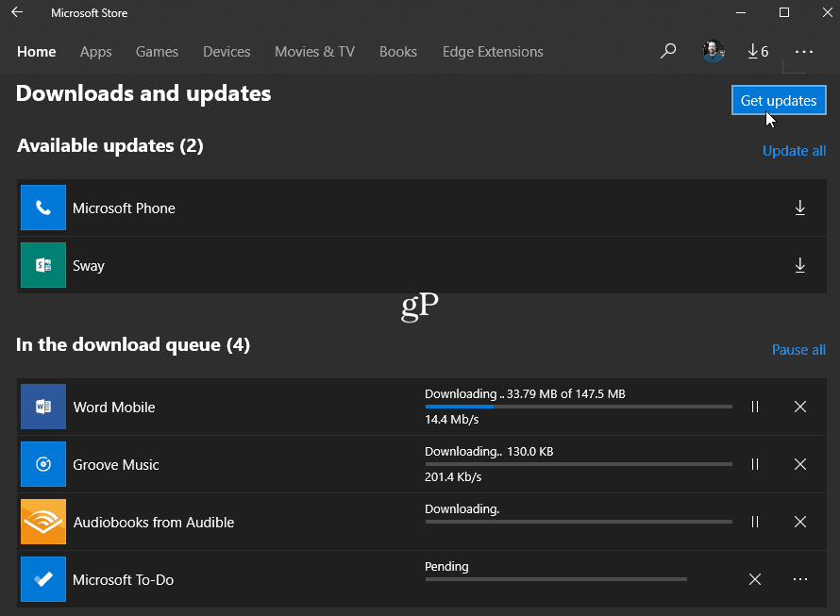
Task: Download the Microsoft Phone update
Action: 799,208
